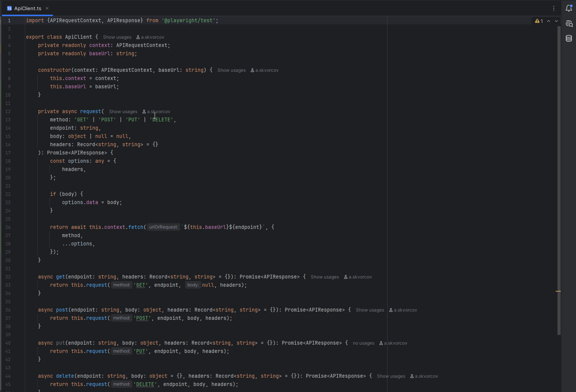Open the editor tab options kebab menu
This screenshot has height=392, width=576.
click(554, 8)
